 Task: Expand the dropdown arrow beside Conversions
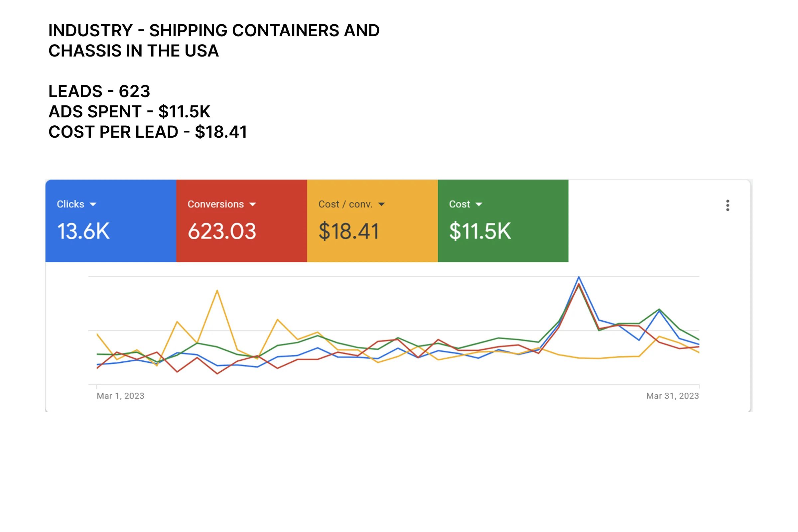pos(252,204)
